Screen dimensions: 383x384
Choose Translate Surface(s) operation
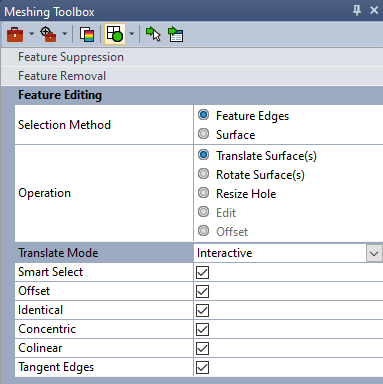click(203, 155)
